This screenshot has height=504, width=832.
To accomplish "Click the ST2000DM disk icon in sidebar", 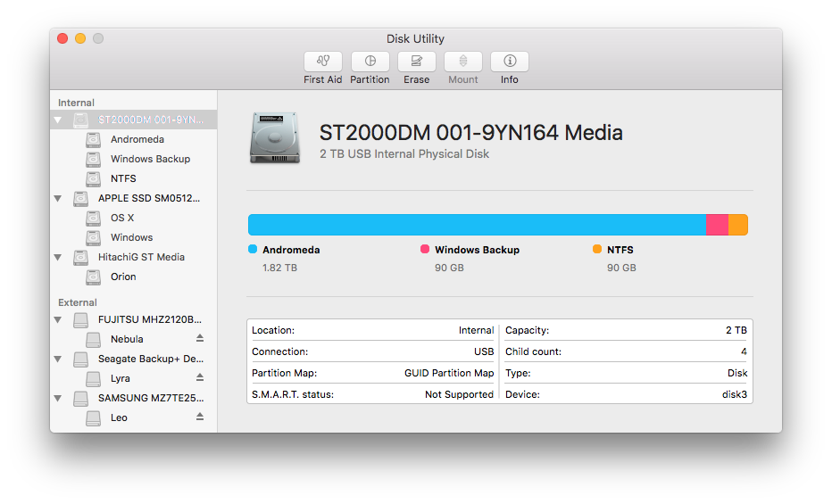I will [x=80, y=120].
